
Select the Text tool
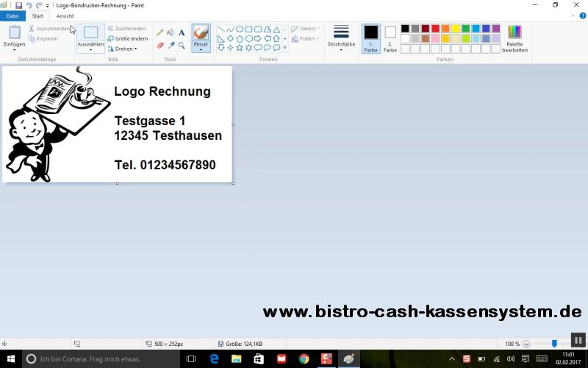tap(182, 32)
